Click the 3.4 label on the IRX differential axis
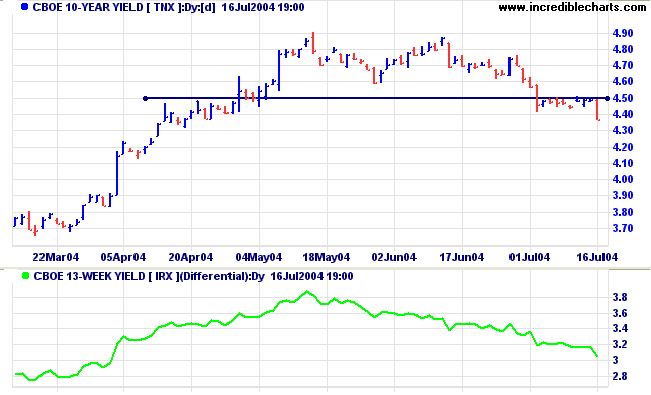The height and width of the screenshot is (395, 651). tap(620, 329)
